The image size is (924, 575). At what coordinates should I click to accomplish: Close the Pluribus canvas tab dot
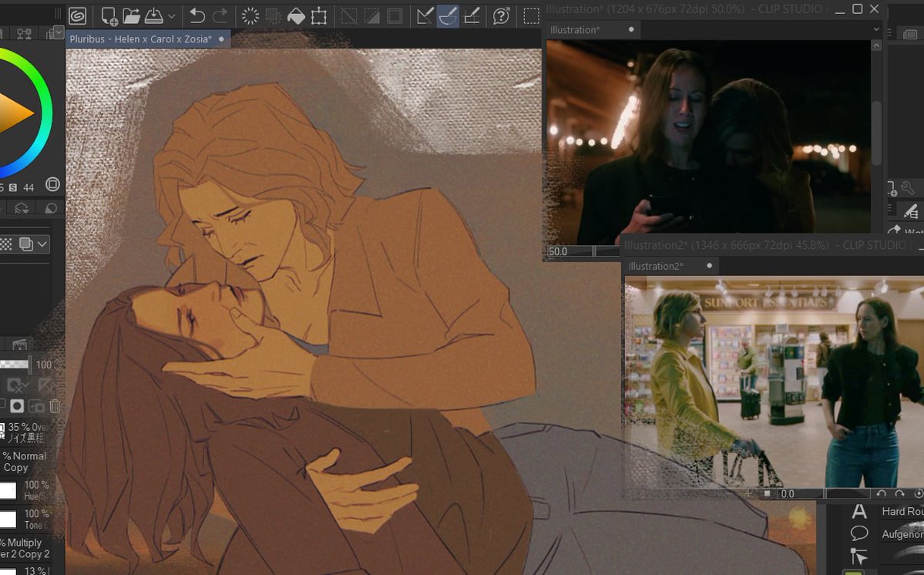(x=222, y=39)
